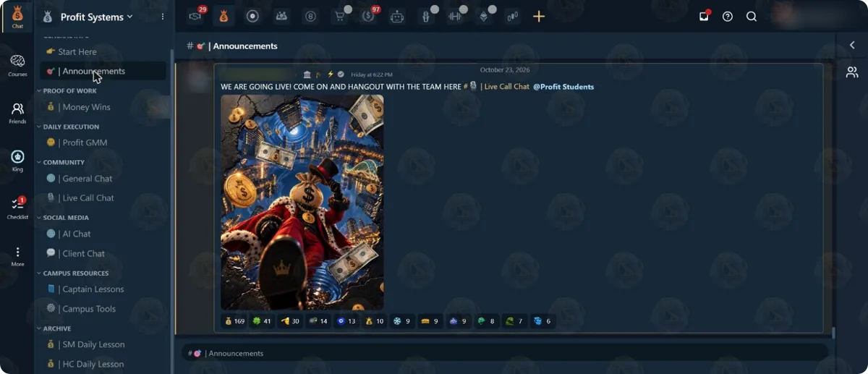
Task: Click the Announcements message input box
Action: [505, 353]
